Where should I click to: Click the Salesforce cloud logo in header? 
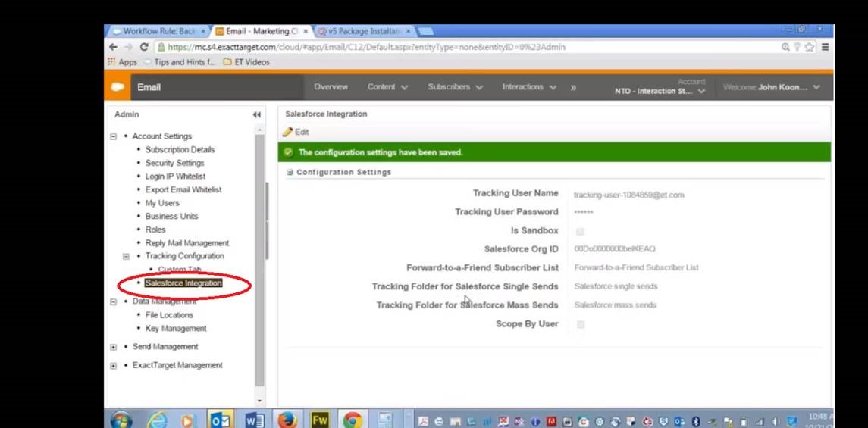118,87
